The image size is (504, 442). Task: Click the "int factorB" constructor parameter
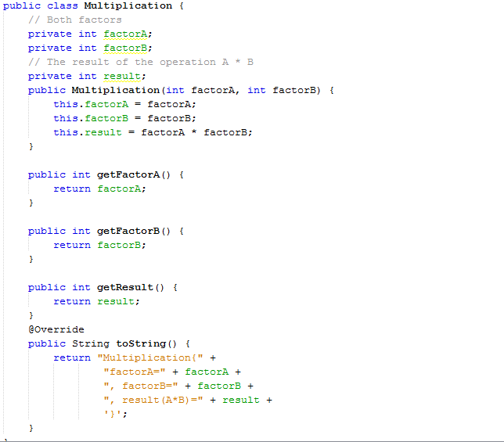tap(283, 90)
